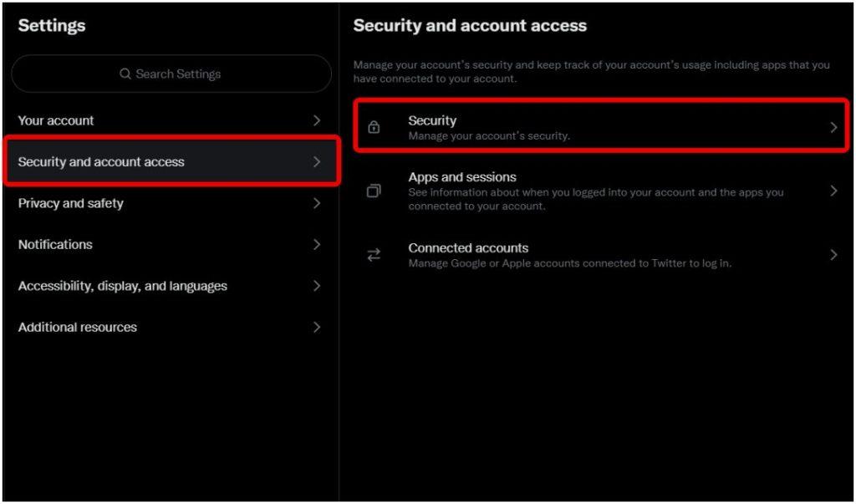Select Security and account access menu item
The width and height of the screenshot is (856, 504).
tap(172, 161)
